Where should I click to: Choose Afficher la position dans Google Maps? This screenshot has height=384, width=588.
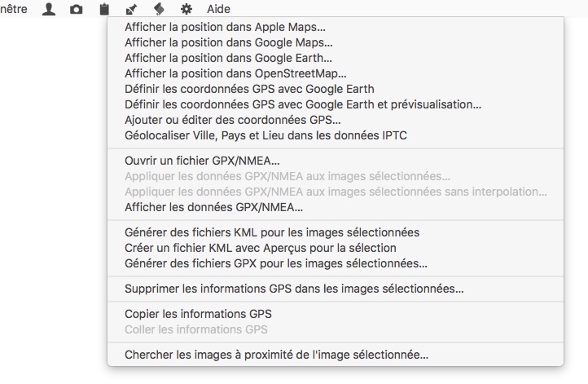pos(336,42)
